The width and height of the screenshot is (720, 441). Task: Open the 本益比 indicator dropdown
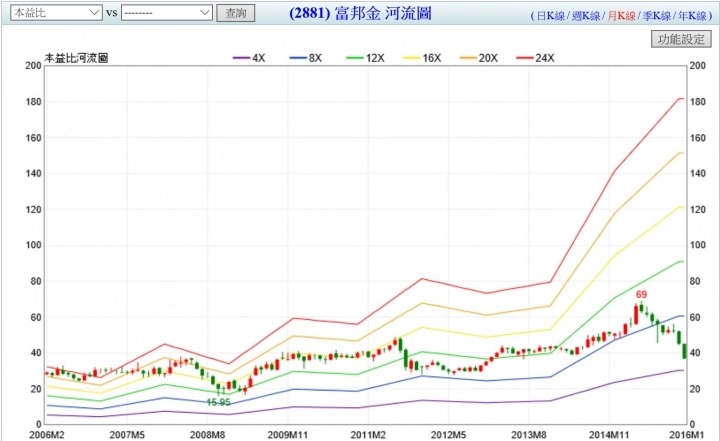pos(56,13)
